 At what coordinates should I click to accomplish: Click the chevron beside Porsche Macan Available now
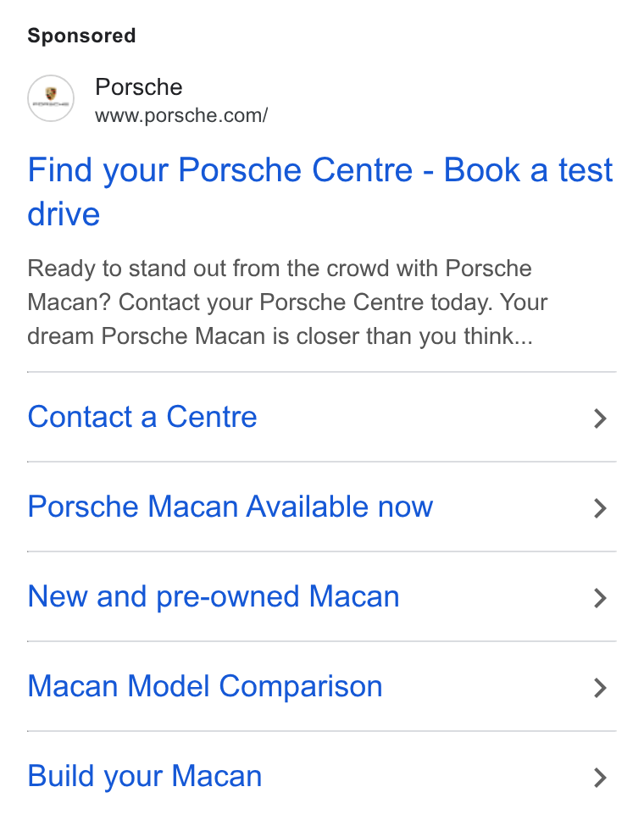click(600, 508)
